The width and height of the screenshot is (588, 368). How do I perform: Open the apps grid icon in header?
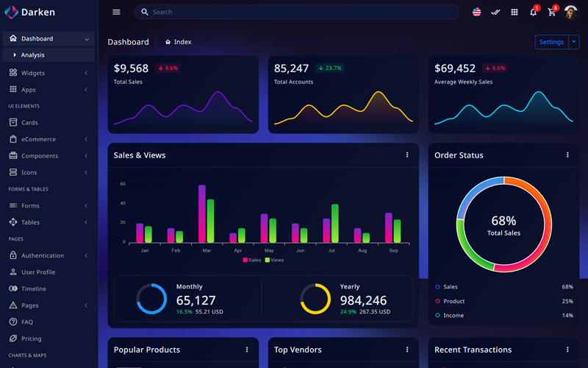514,13
